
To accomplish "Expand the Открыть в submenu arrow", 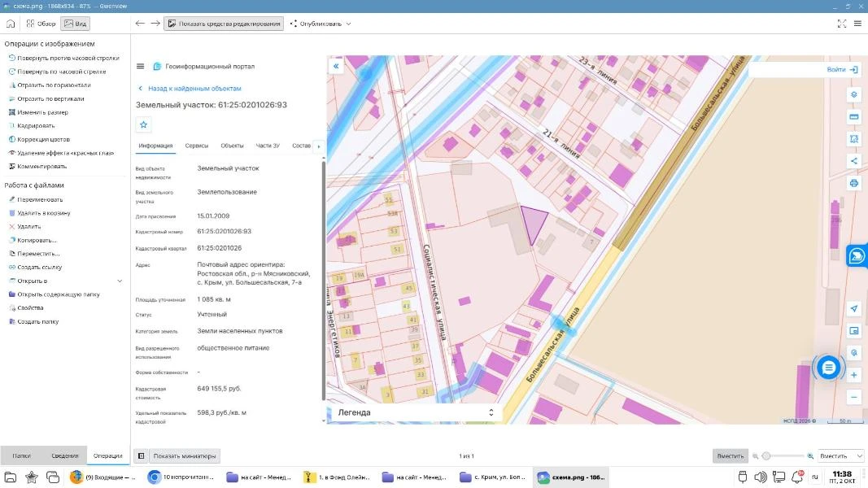I will click(120, 281).
